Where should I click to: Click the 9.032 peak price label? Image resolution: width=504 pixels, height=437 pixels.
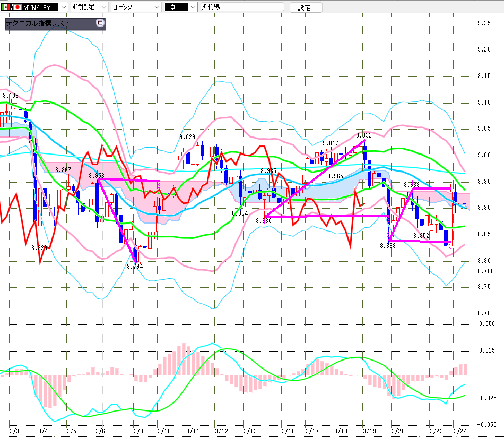click(364, 135)
